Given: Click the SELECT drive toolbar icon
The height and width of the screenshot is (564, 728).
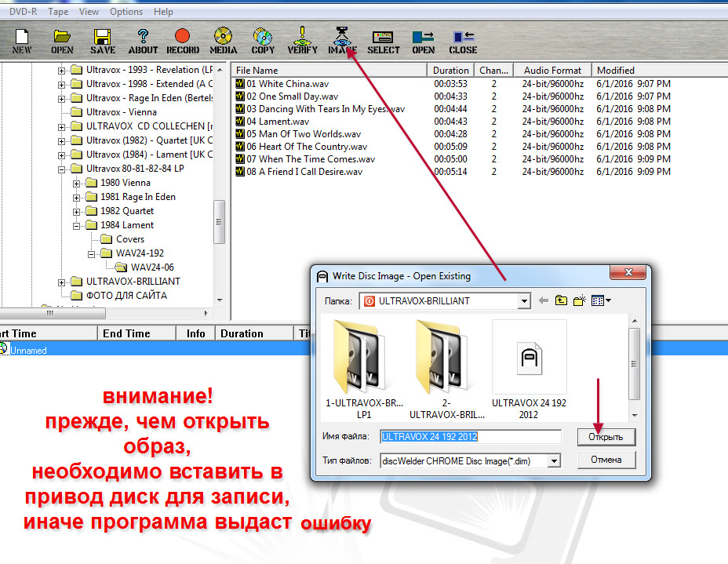Looking at the screenshot, I should click(x=383, y=42).
